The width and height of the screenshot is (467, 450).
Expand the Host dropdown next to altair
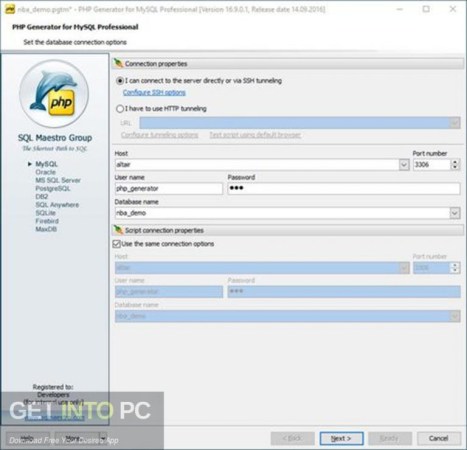tap(404, 165)
